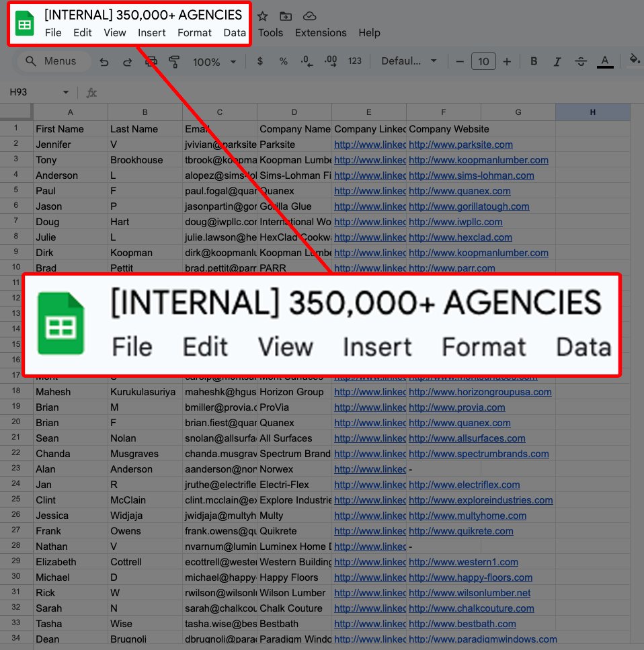Increase font size with plus button
Screen dimensions: 644x650
point(507,62)
